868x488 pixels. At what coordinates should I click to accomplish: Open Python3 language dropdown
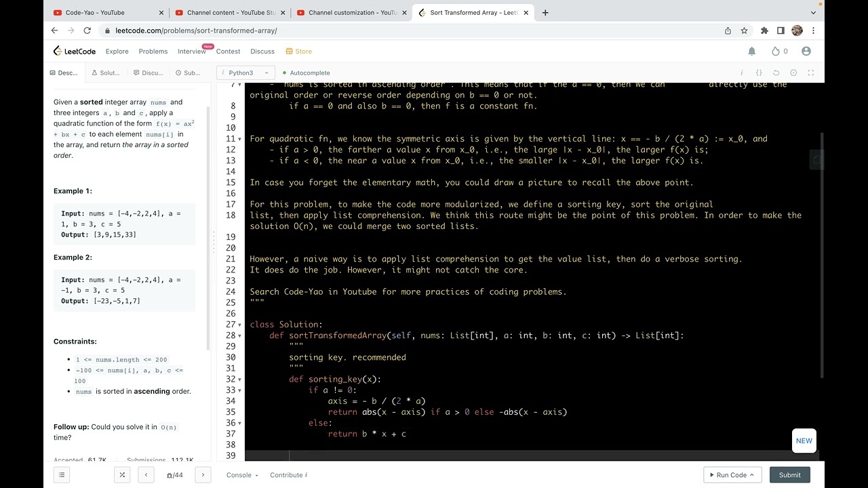click(245, 73)
